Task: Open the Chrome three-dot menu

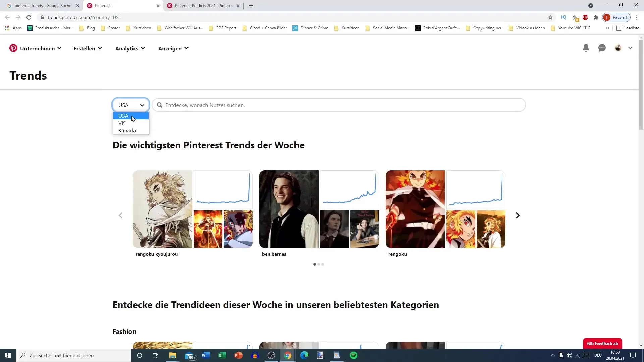Action: (637, 17)
